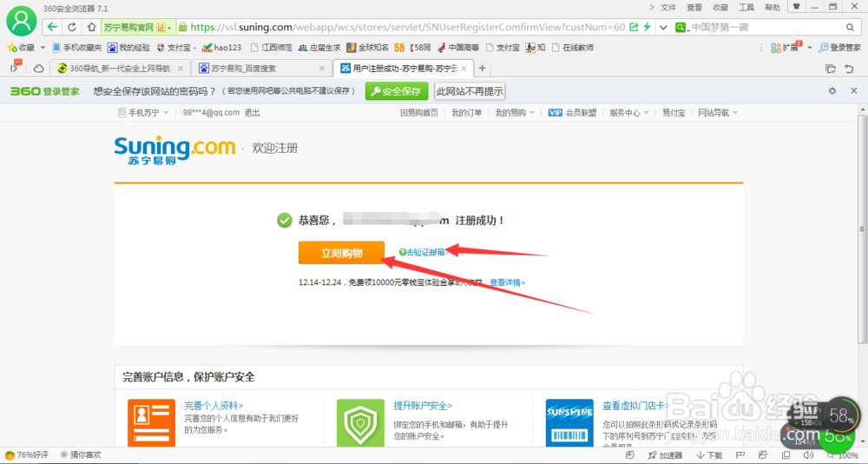Click 回易购首页 link

pos(419,113)
